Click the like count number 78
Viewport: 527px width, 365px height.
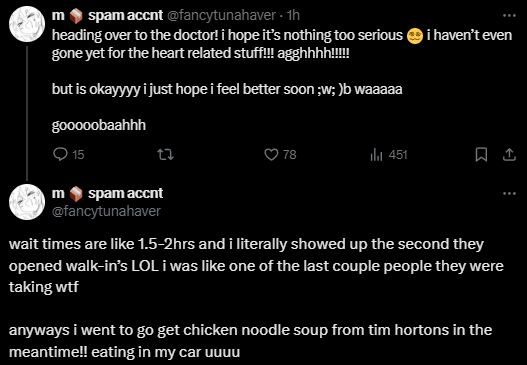[289, 155]
